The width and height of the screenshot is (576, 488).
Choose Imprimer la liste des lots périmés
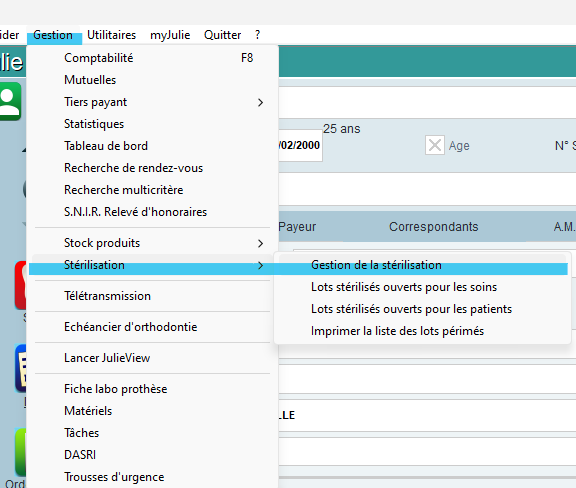tap(422, 331)
